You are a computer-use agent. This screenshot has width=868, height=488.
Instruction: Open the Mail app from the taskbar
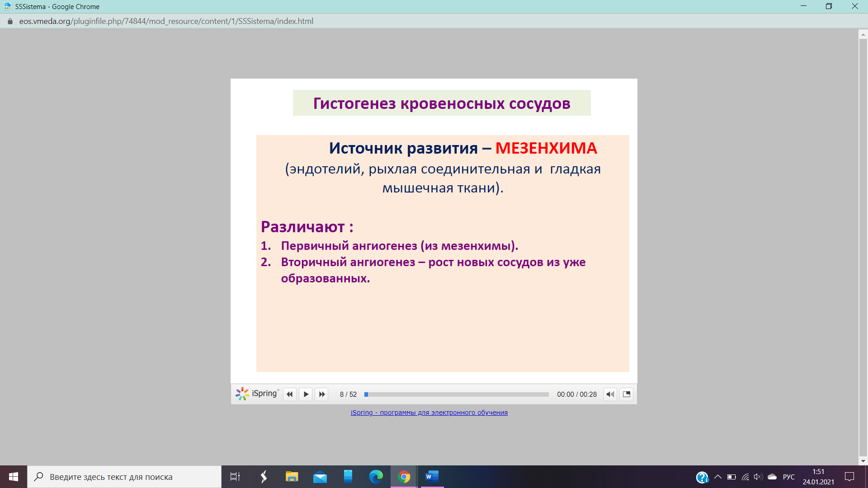pos(320,477)
